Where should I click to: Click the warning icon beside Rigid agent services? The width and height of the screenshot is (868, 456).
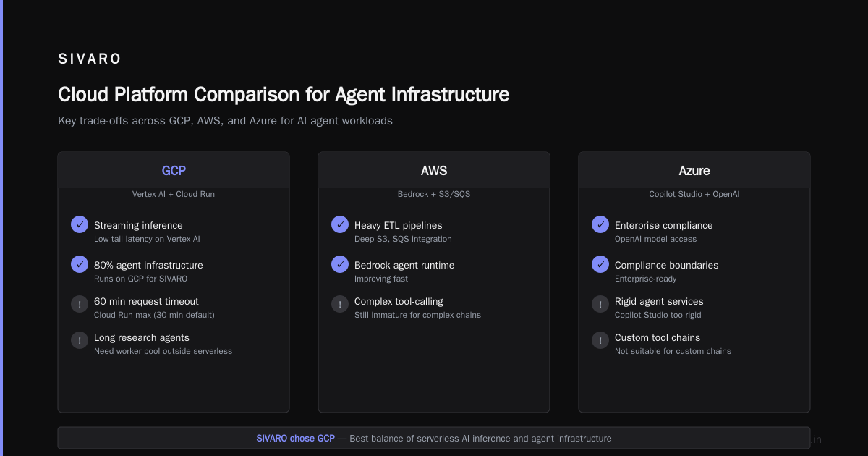coord(600,304)
